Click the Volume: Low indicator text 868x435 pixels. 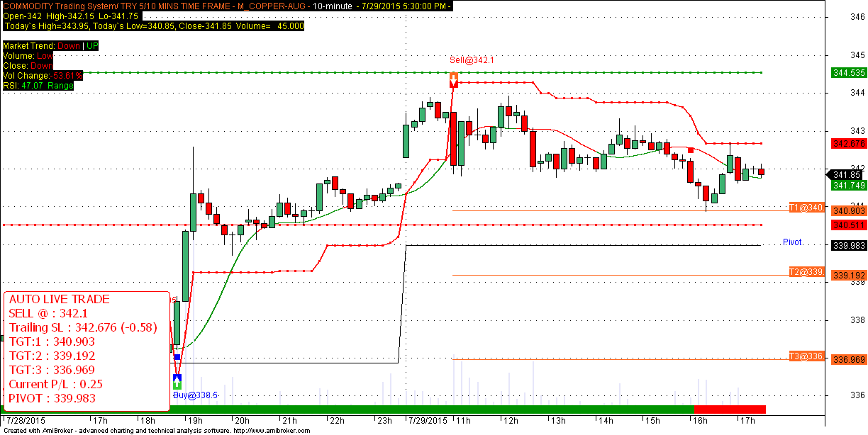[28, 55]
